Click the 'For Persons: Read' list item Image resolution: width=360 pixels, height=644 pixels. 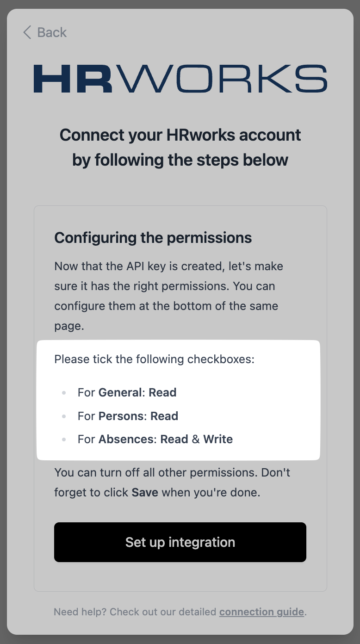click(128, 416)
